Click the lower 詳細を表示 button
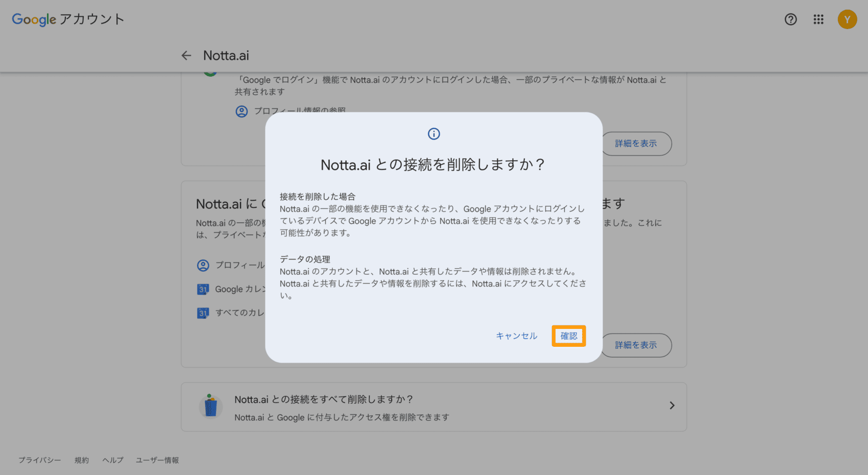Screen dimensions: 868x475 click(636, 345)
